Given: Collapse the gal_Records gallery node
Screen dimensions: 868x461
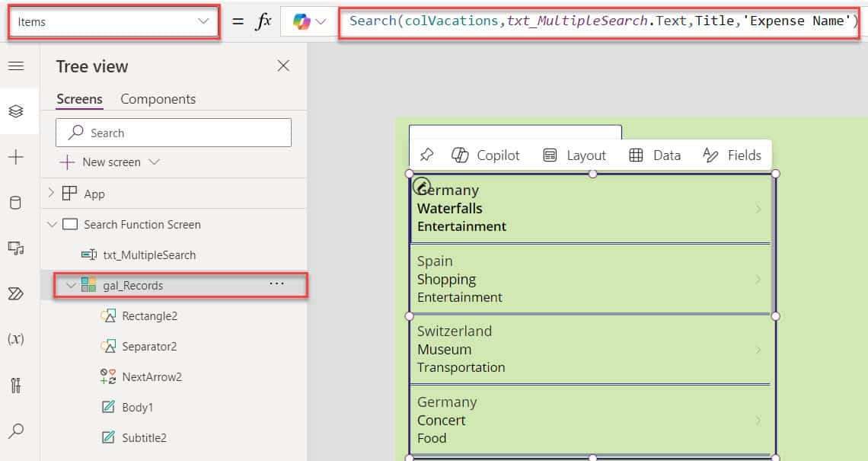Looking at the screenshot, I should (70, 285).
